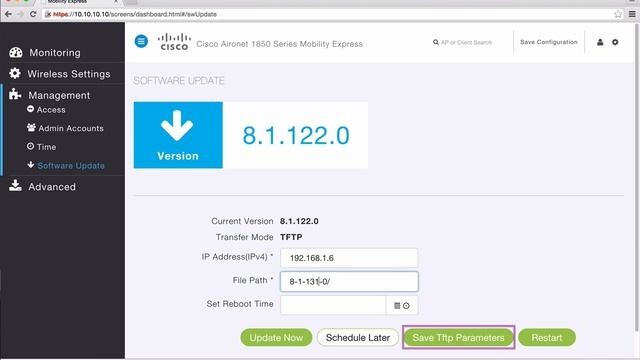Viewport: 640px width, 360px height.
Task: Click the Restart button
Action: (547, 338)
